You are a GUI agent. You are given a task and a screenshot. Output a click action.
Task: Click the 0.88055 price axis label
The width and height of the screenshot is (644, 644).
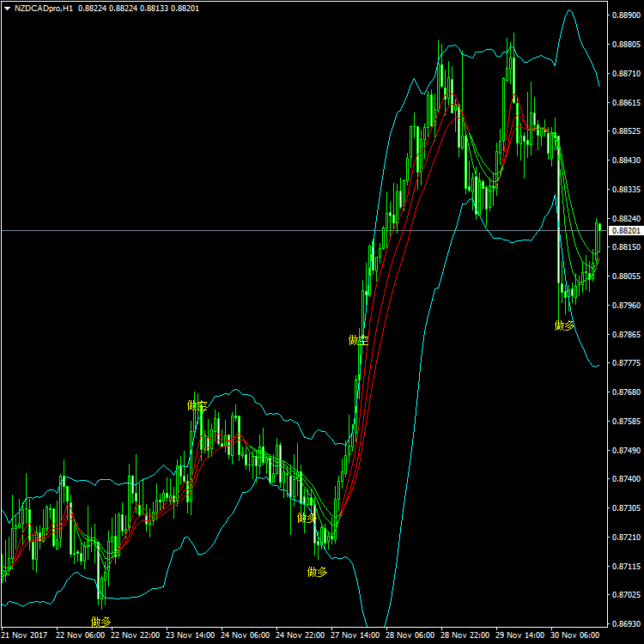point(626,276)
